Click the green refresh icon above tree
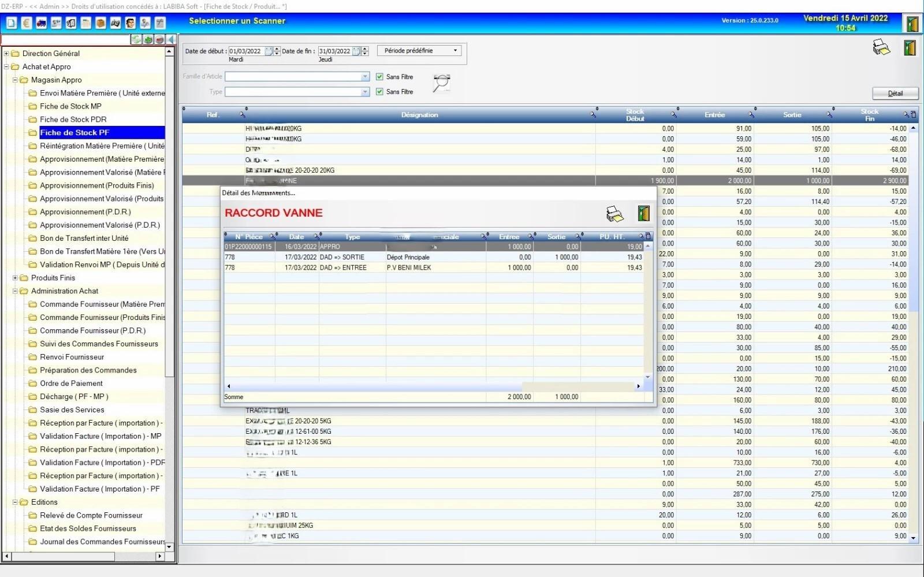924x577 pixels. point(136,39)
